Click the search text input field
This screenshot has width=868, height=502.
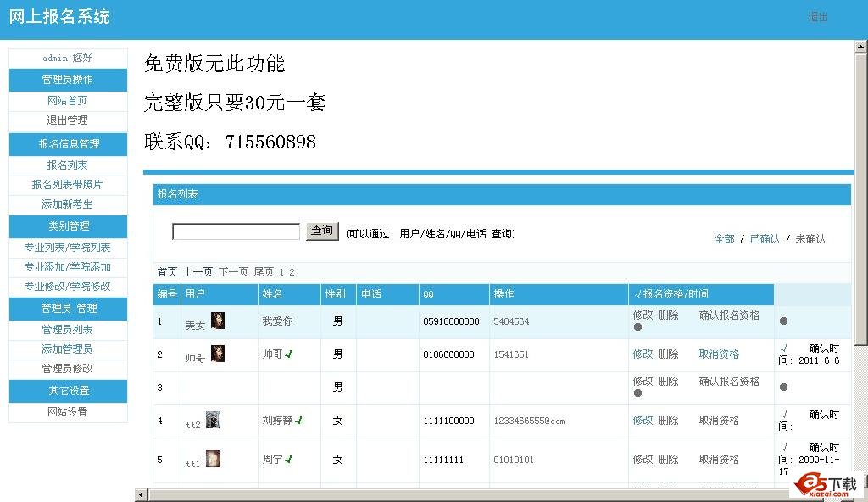(236, 231)
